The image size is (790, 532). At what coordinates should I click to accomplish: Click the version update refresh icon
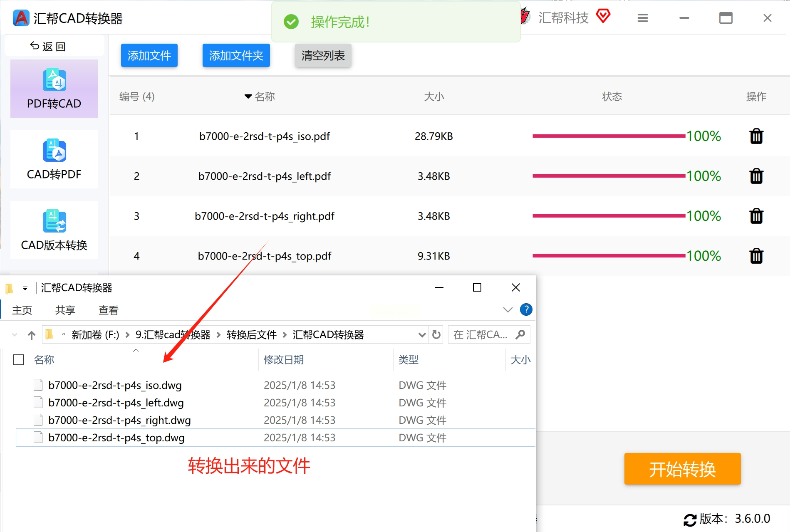[690, 520]
